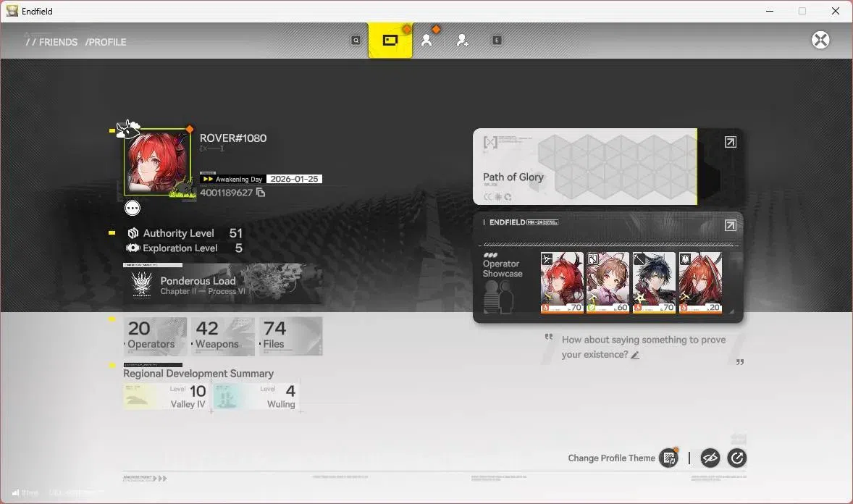
Task: Toggle the hide-information eye icon
Action: (710, 458)
